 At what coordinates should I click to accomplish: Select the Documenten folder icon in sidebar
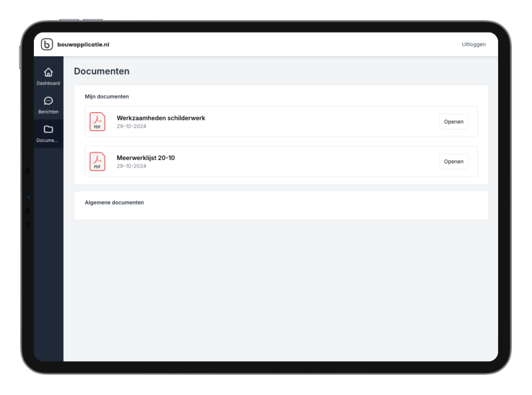click(48, 130)
